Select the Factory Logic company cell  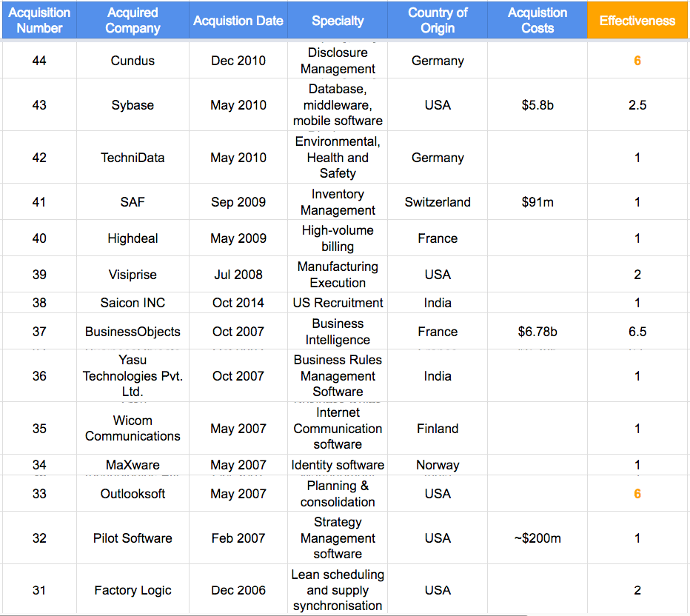[x=133, y=589]
